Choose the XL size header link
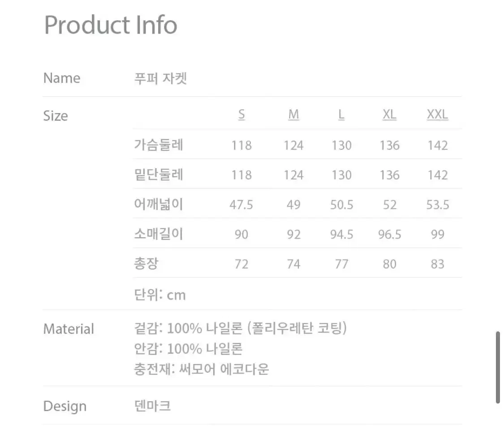 (x=389, y=115)
